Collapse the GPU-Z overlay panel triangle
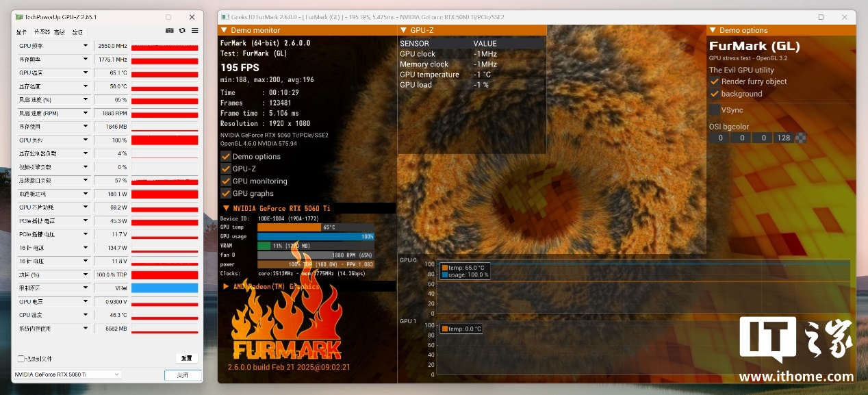 (403, 30)
